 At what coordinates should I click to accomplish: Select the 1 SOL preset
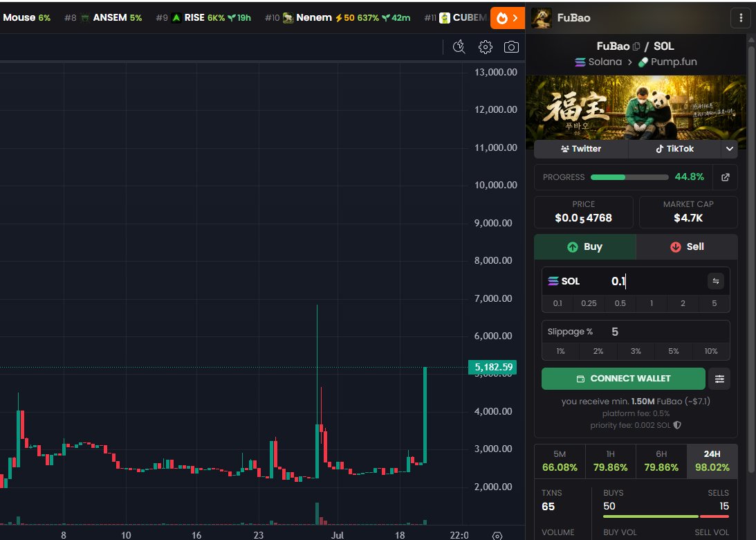click(652, 303)
